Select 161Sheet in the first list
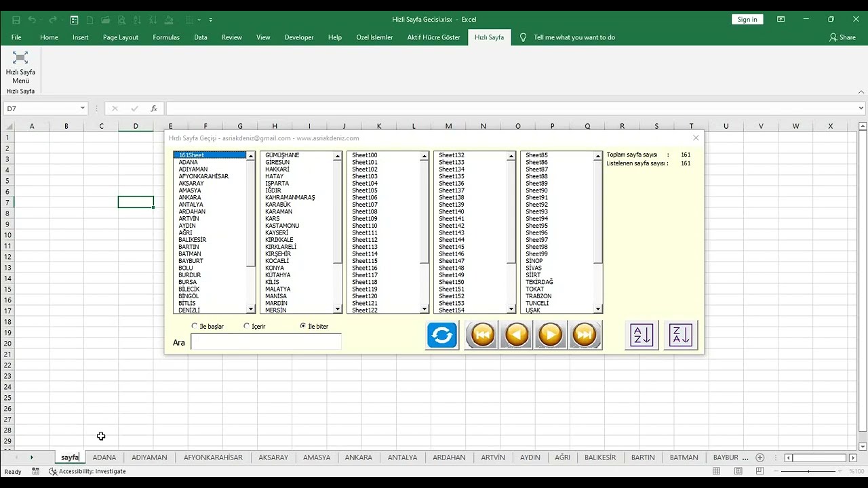 tap(210, 155)
